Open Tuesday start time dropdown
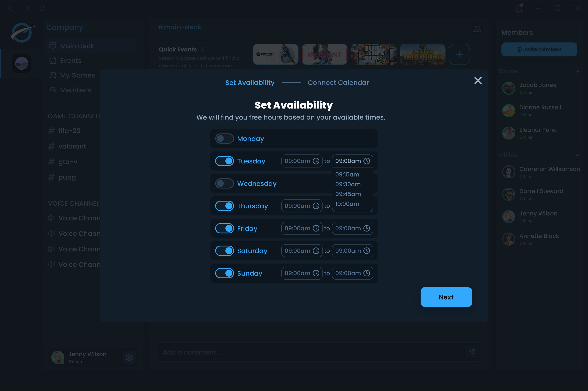 (302, 161)
